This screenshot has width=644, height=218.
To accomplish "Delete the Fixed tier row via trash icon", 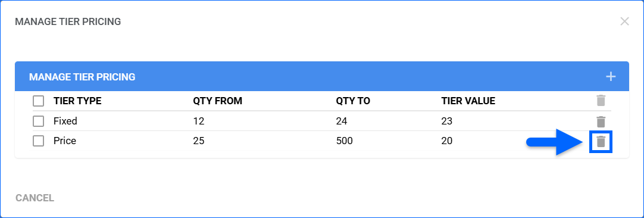I will pyautogui.click(x=601, y=122).
